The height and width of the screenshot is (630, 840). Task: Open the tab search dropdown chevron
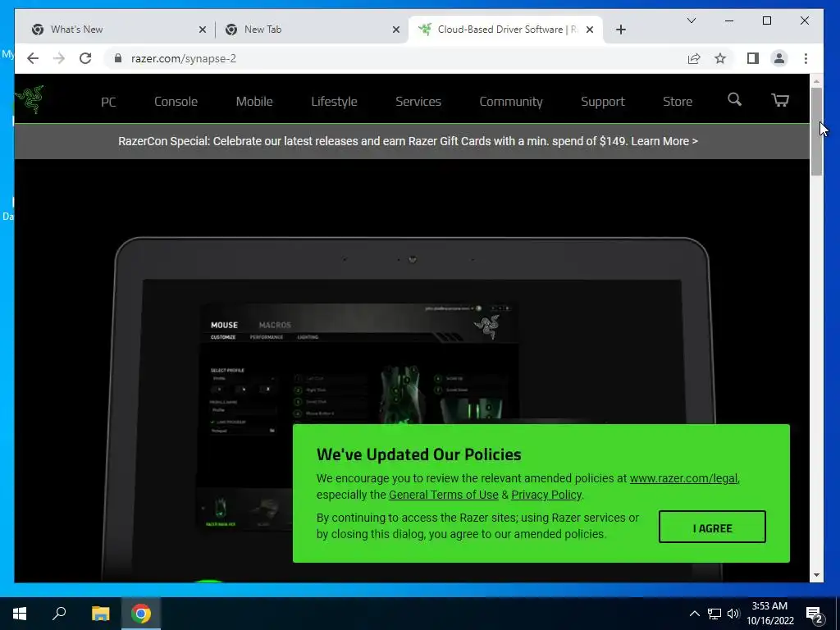[692, 21]
